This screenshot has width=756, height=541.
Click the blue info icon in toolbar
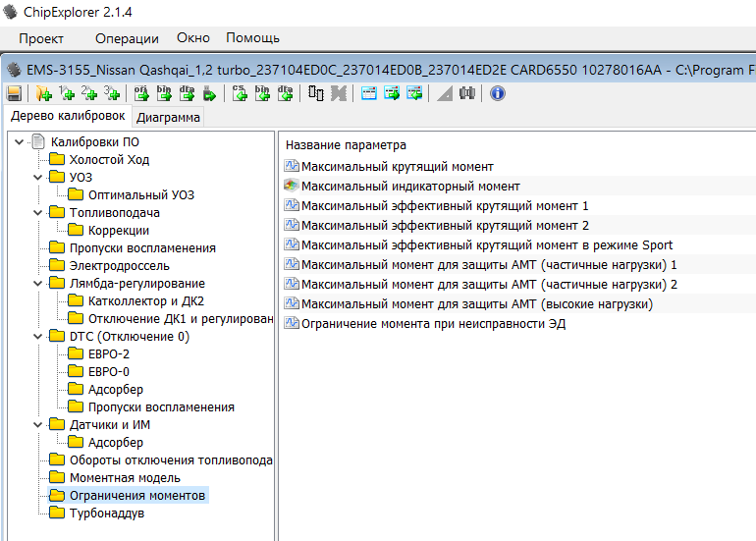click(x=497, y=93)
